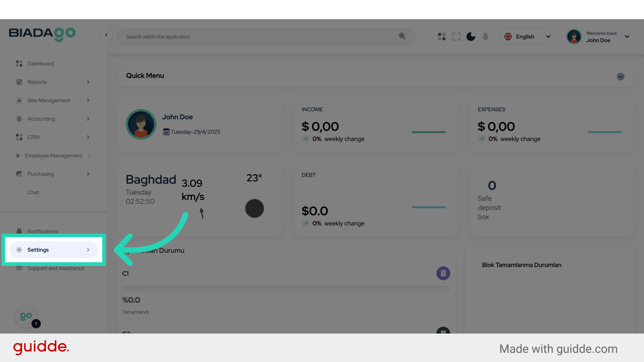This screenshot has height=362, width=644.
Task: Click the C1 completion progress bar
Action: point(286,288)
